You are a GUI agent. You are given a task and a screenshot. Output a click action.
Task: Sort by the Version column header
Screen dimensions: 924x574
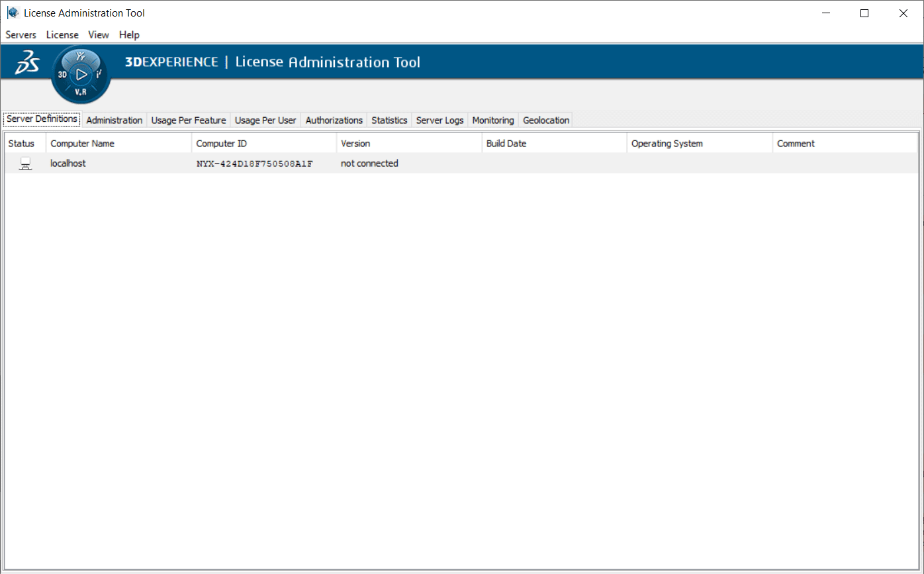409,143
